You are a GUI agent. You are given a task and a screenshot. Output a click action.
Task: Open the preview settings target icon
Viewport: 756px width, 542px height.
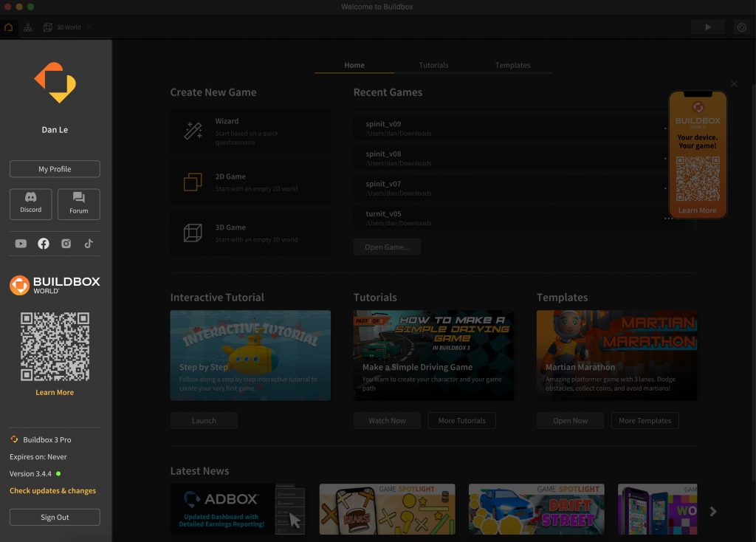(x=742, y=27)
